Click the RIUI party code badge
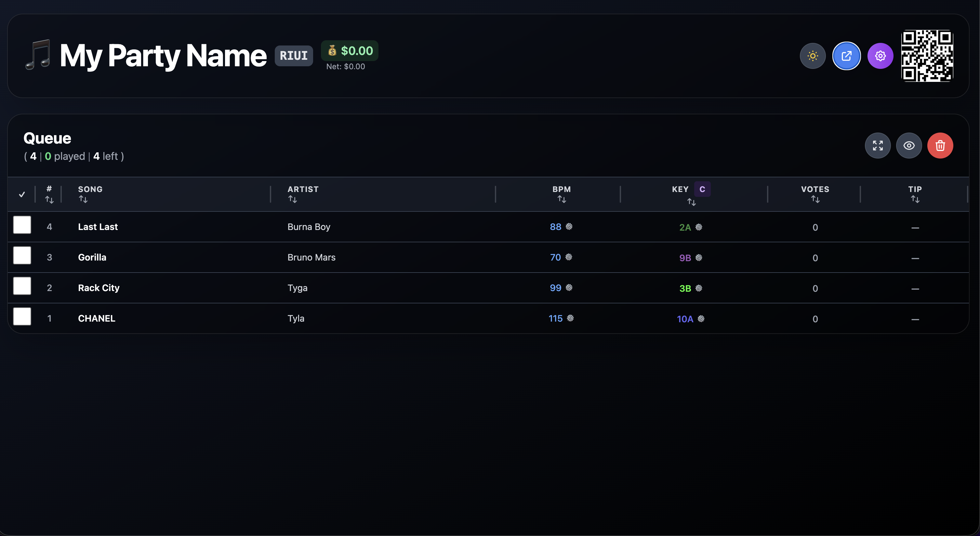Screen dimensions: 980x536 point(294,56)
